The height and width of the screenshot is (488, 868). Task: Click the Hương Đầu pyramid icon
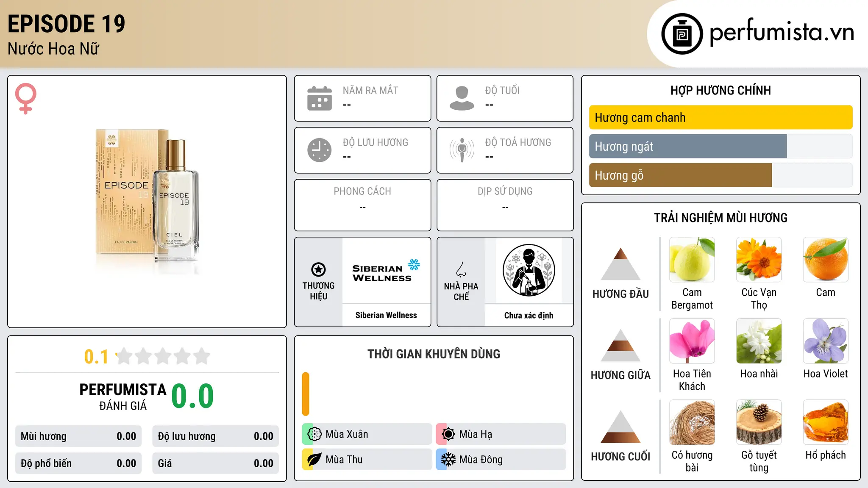tap(620, 264)
